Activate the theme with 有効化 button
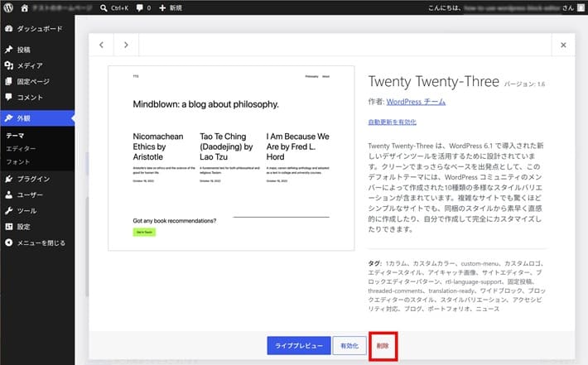The width and height of the screenshot is (588, 365). pos(349,345)
